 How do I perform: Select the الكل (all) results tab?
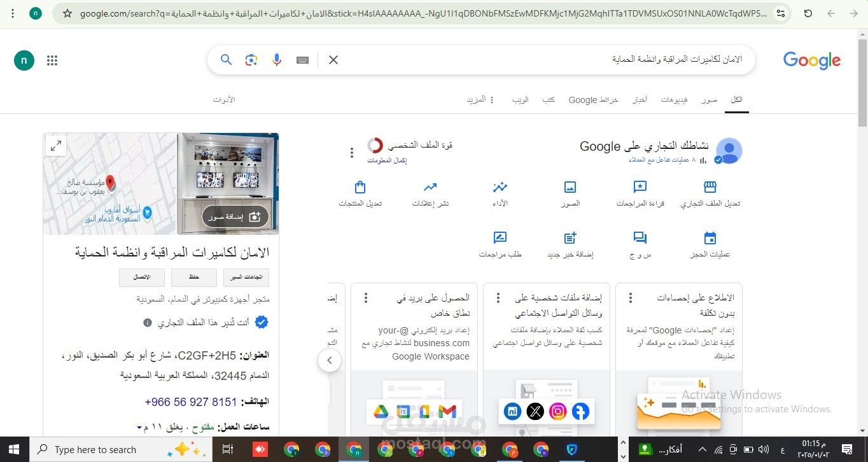tap(736, 100)
